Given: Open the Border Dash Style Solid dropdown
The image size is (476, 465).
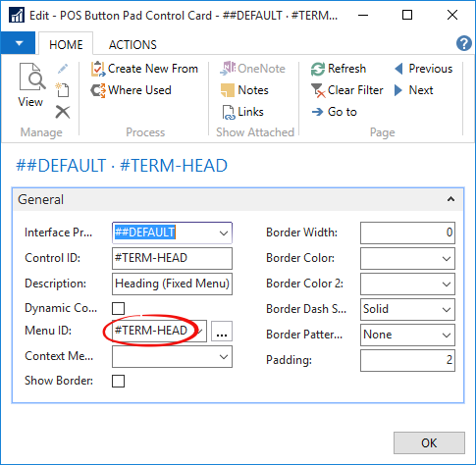Looking at the screenshot, I should (447, 309).
